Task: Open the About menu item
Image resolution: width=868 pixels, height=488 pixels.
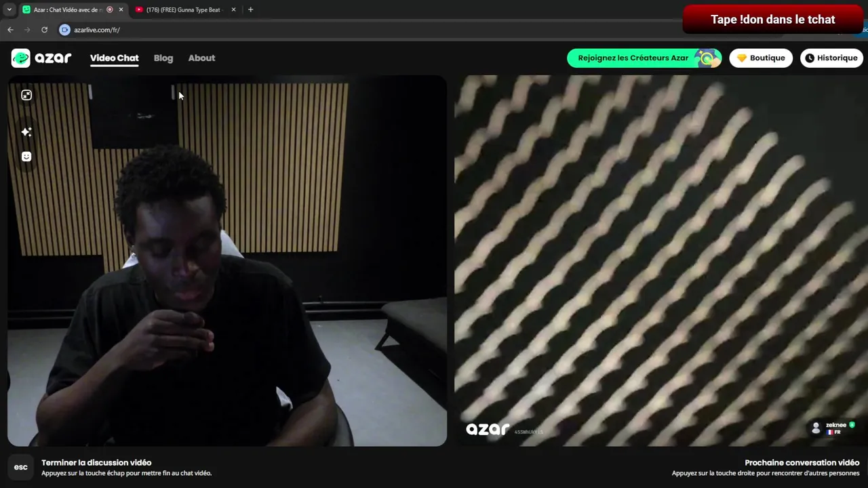Action: coord(201,58)
